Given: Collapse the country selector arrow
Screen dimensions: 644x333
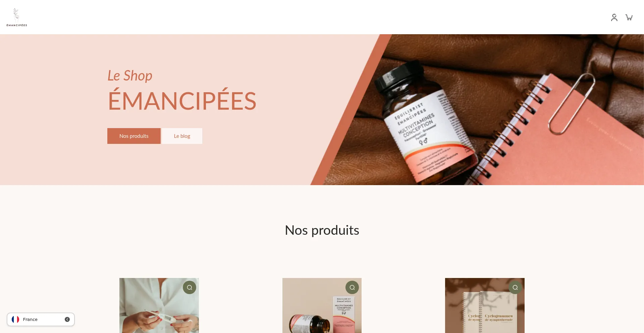Looking at the screenshot, I should pos(67,319).
